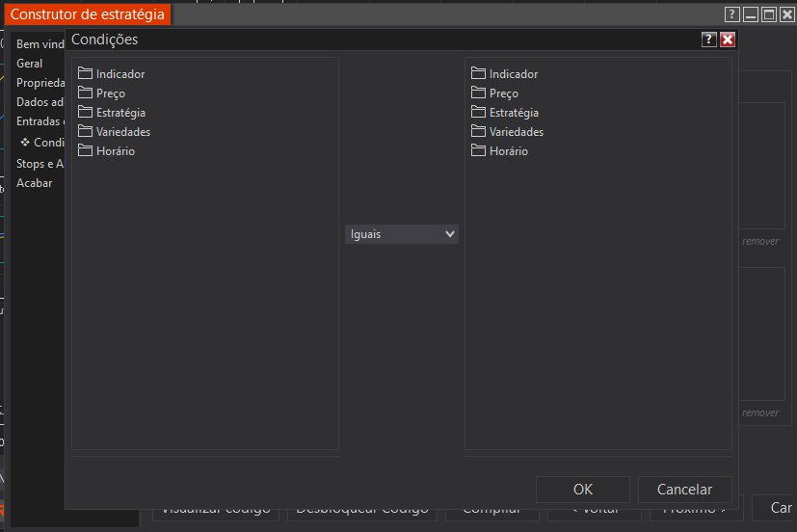Select Stops e Alvos step in sidebar

40,164
